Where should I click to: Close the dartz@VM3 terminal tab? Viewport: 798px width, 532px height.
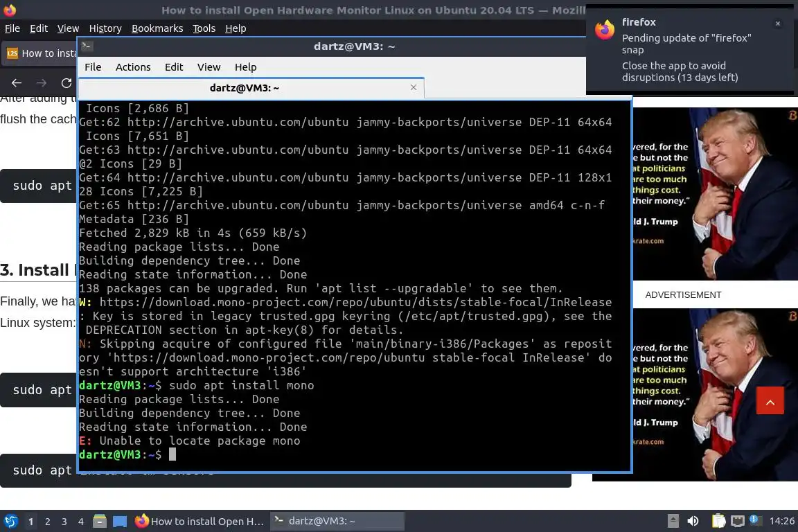(x=414, y=87)
